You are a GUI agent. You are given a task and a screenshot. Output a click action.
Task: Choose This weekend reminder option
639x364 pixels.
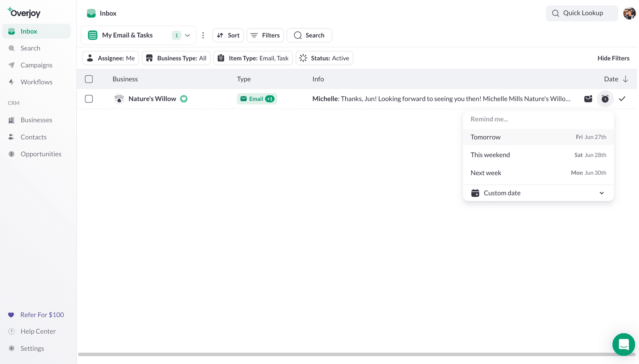pos(538,155)
